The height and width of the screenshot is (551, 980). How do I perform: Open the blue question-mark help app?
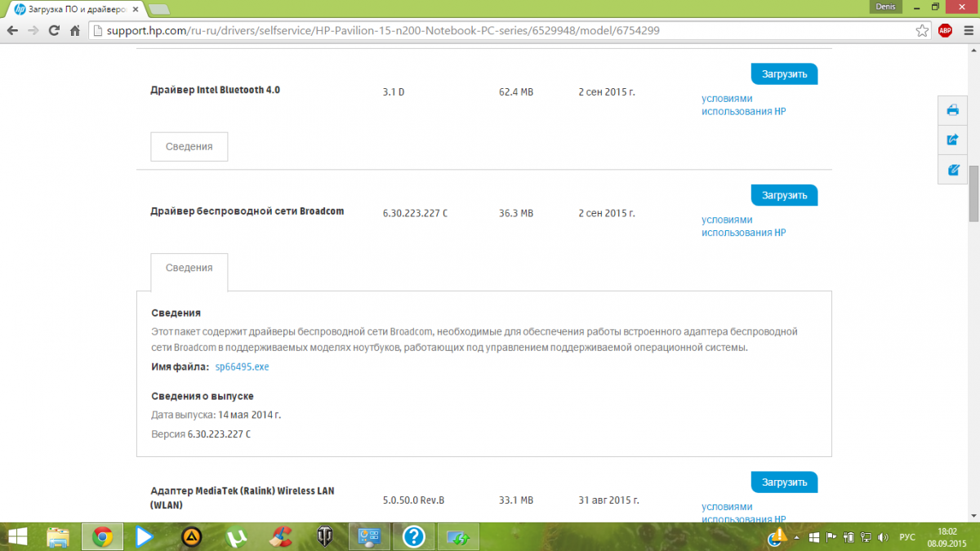click(414, 536)
